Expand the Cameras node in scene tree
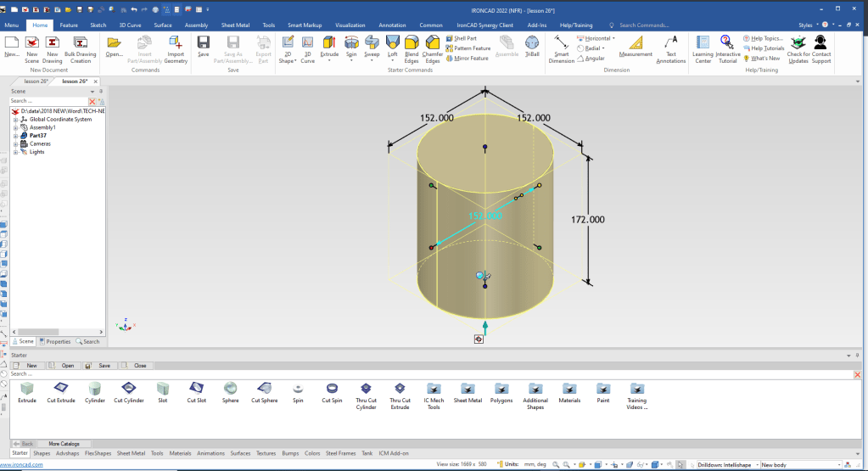868x471 pixels. click(15, 144)
